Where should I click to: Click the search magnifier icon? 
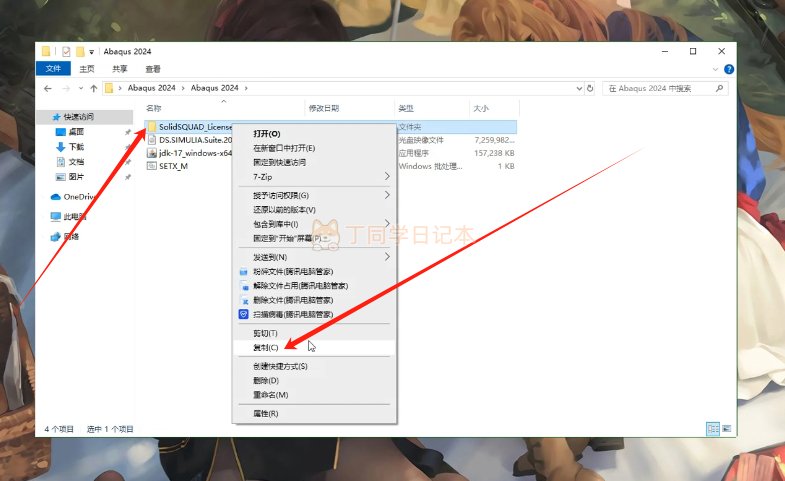click(719, 88)
